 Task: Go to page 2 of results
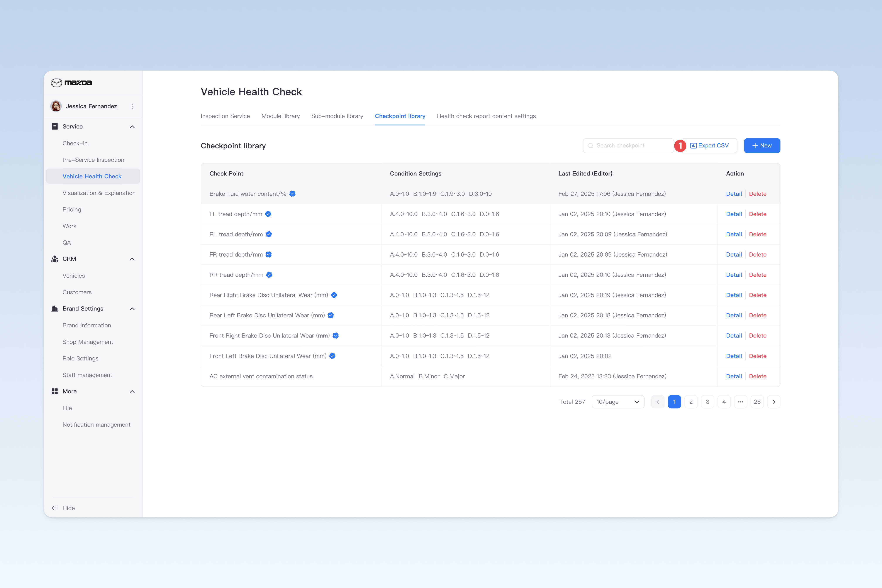click(x=691, y=402)
